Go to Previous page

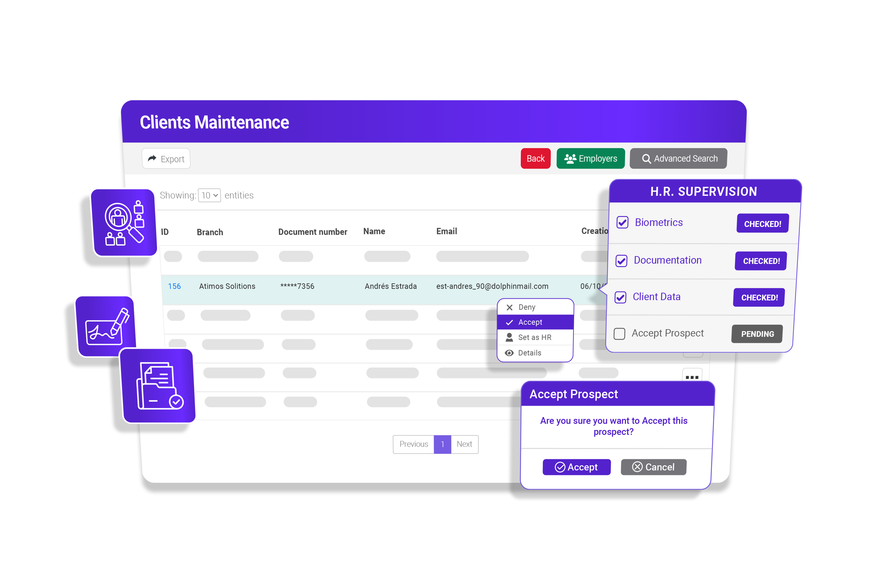coord(414,444)
